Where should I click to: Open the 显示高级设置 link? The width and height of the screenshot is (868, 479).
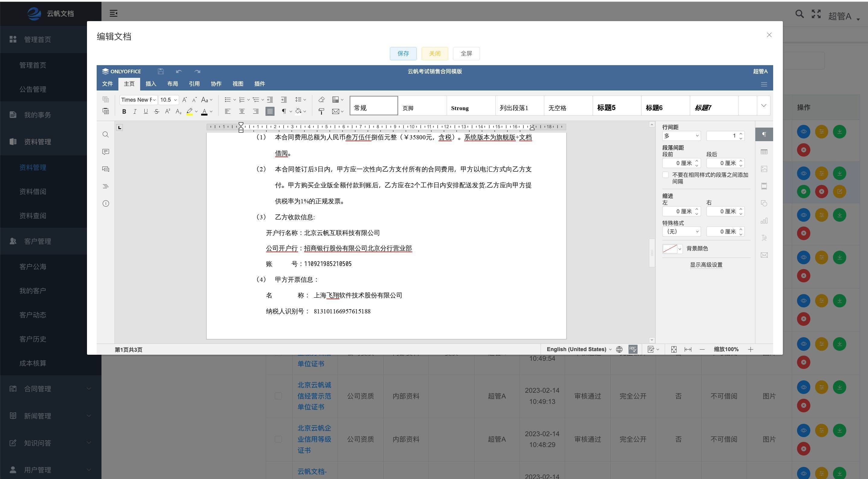coord(706,265)
